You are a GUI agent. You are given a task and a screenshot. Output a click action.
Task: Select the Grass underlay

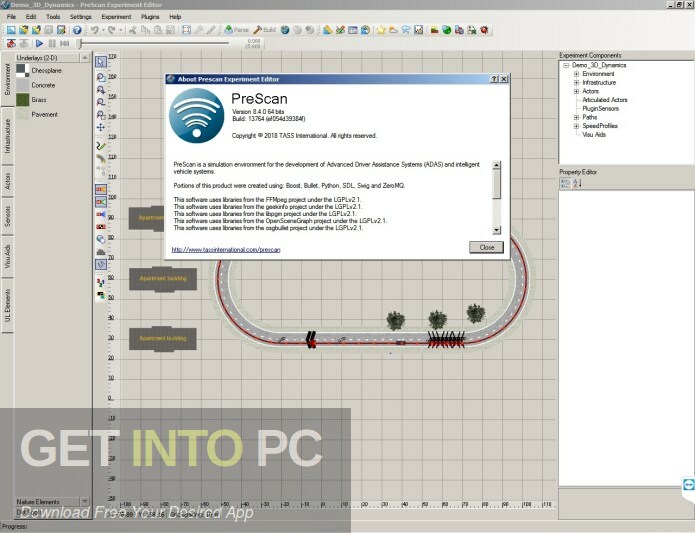point(31,100)
